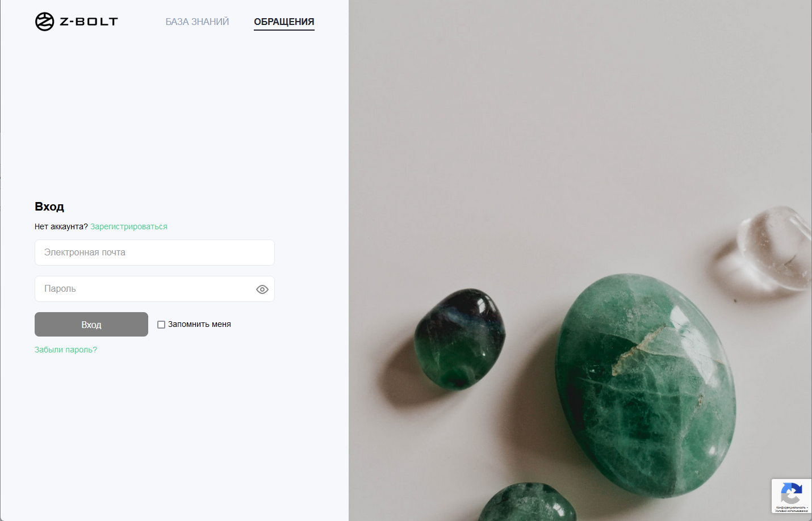
Task: Open the reCAPTCHA Конфиденциальность link
Action: [790, 507]
